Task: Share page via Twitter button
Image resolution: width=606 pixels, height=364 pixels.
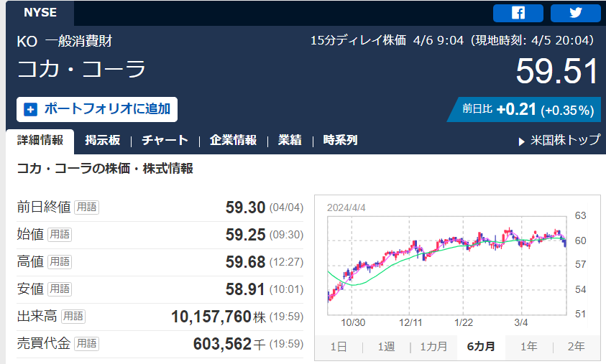Action: [576, 13]
